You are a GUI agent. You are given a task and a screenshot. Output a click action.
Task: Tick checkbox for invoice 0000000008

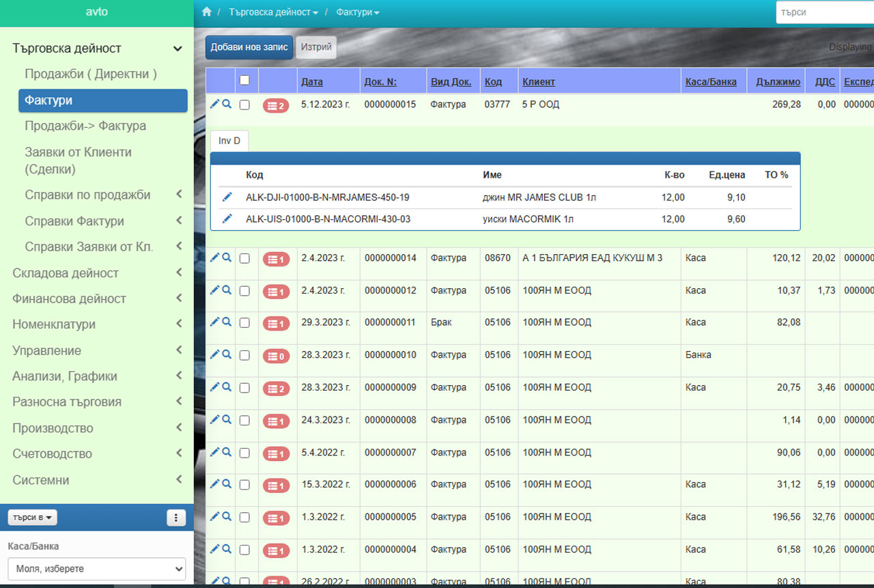click(245, 421)
